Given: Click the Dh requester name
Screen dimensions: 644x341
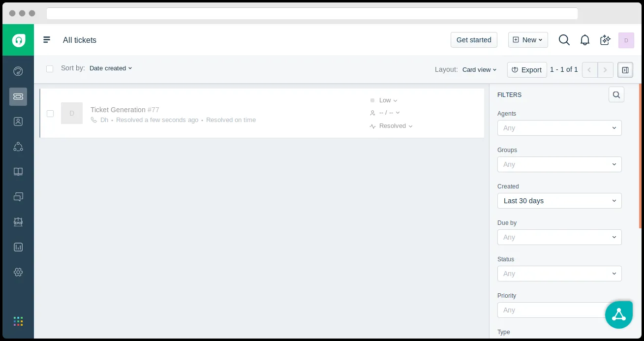Looking at the screenshot, I should (x=104, y=120).
